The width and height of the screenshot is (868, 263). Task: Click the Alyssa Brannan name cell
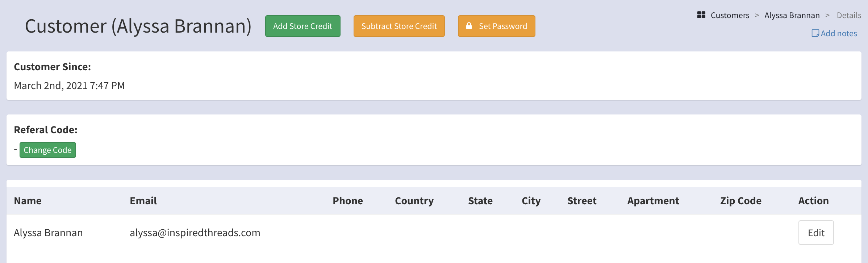48,233
